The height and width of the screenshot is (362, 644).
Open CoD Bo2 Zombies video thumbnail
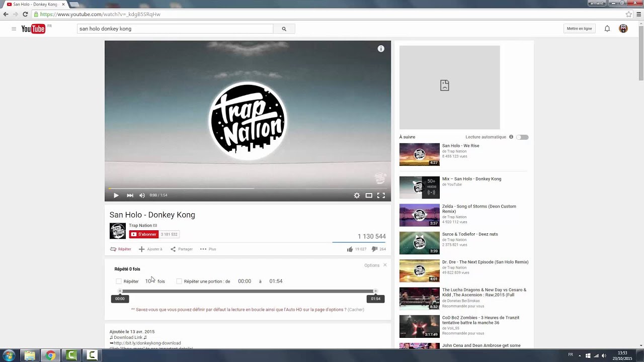(420, 326)
